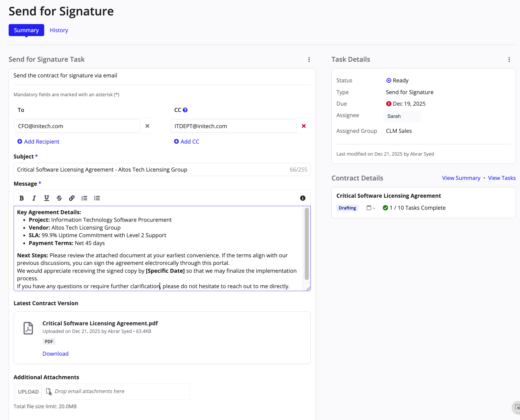
Task: Click the message editor resize handle
Action: [x=308, y=288]
